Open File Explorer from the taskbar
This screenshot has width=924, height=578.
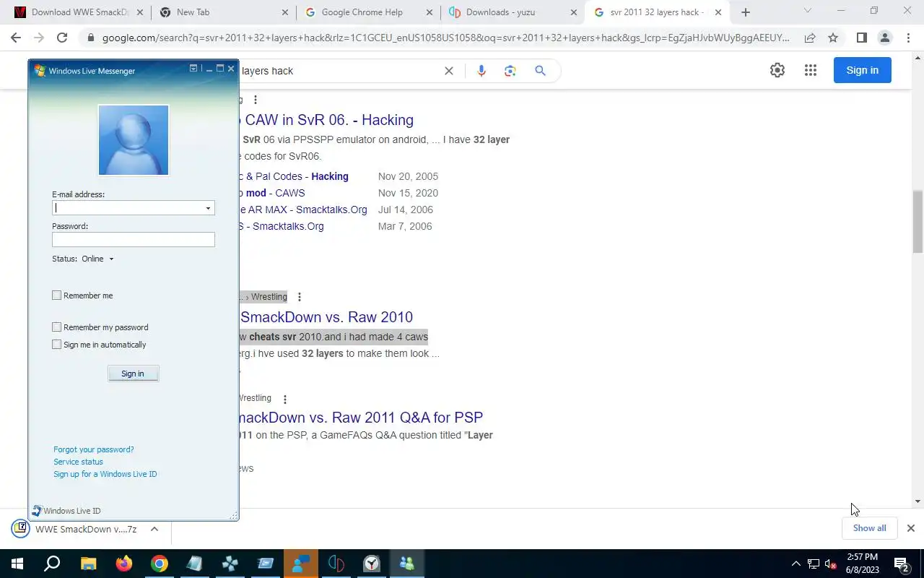coord(88,564)
